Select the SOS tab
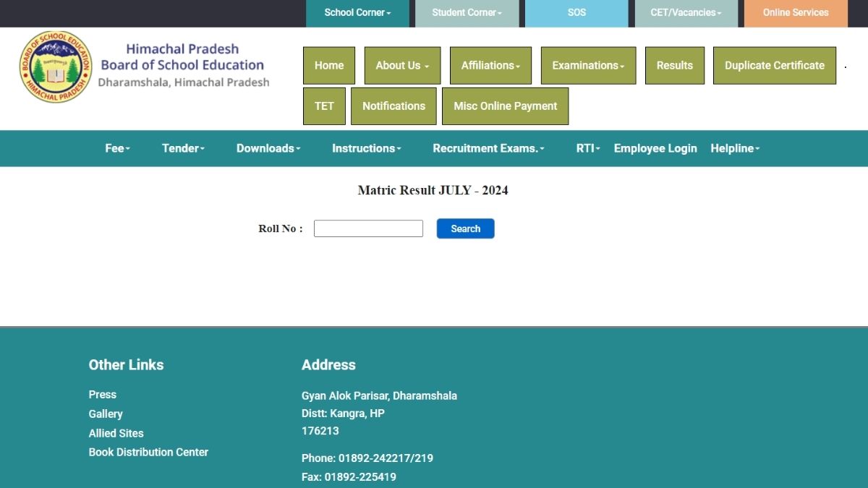Viewport: 868px width, 488px height. [x=576, y=12]
